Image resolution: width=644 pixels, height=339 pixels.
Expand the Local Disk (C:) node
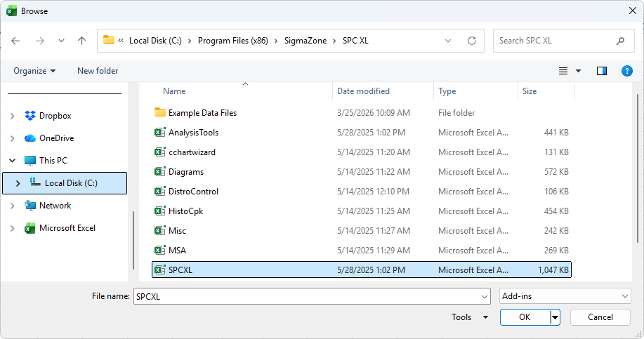click(18, 183)
